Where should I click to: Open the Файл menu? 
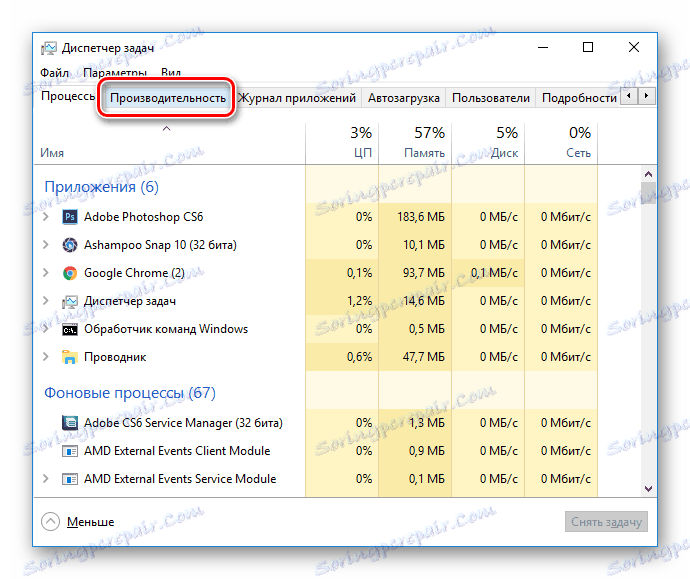(55, 73)
